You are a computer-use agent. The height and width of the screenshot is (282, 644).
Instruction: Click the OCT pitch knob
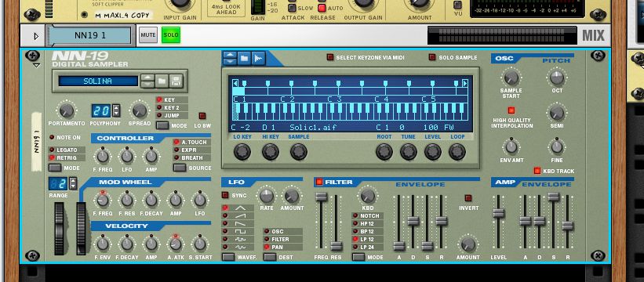[x=556, y=77]
